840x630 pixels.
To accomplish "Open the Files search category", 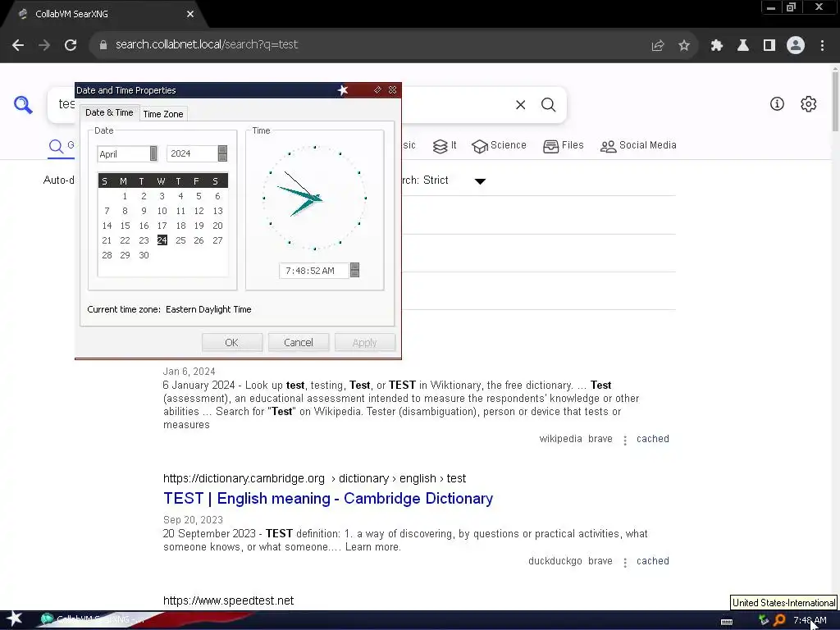I will 563,145.
